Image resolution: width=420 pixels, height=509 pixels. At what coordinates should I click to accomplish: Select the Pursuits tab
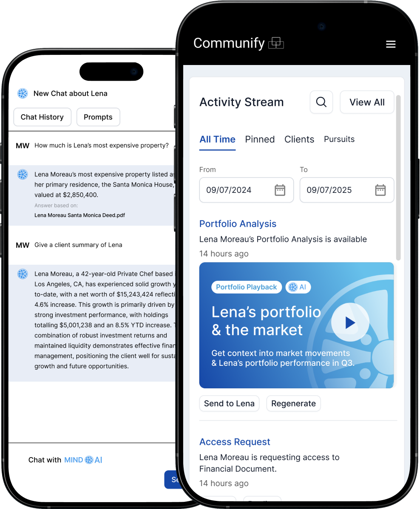tap(339, 139)
